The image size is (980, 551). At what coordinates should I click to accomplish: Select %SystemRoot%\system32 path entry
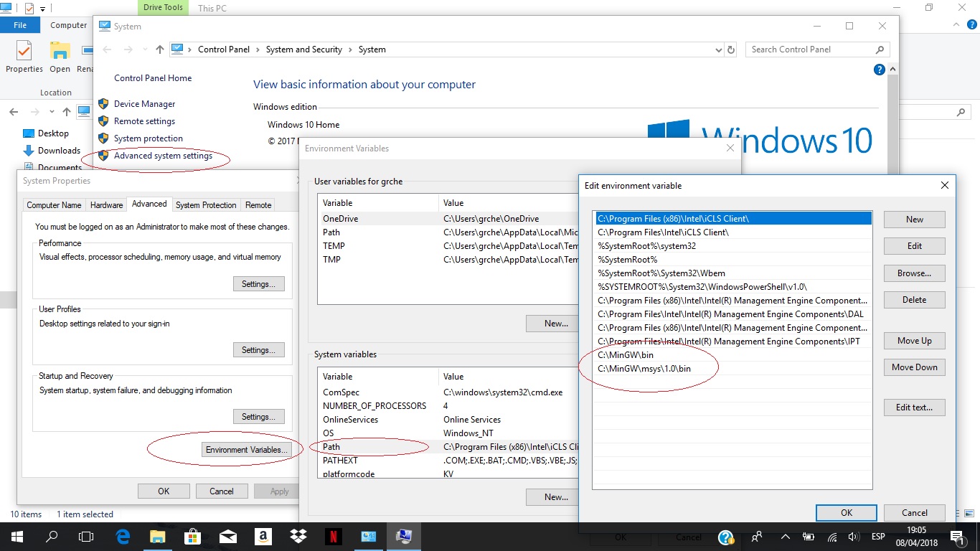click(732, 246)
